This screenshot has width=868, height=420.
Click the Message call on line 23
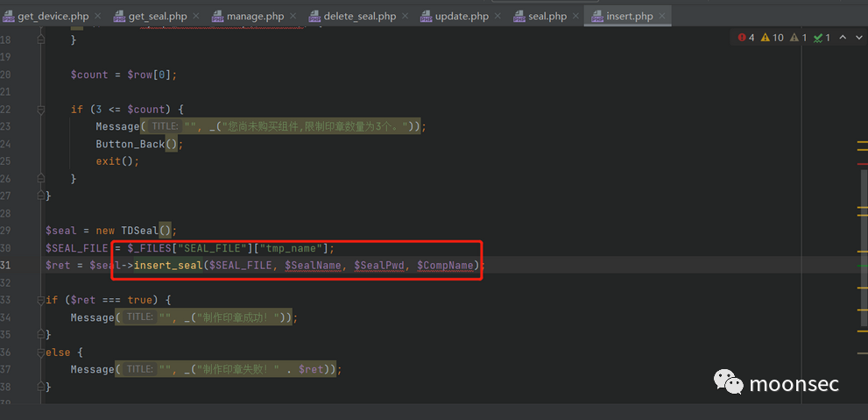coord(117,127)
